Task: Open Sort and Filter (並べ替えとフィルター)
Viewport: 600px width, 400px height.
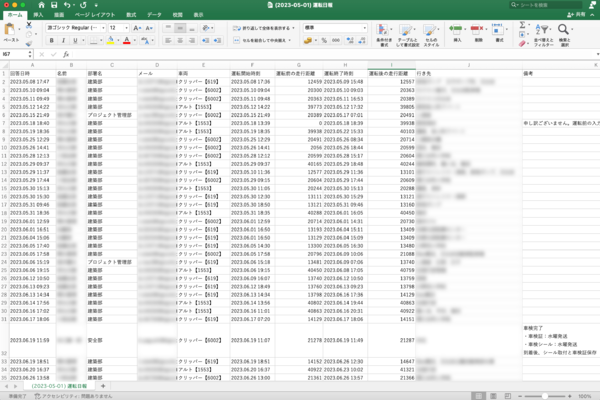Action: pyautogui.click(x=543, y=35)
